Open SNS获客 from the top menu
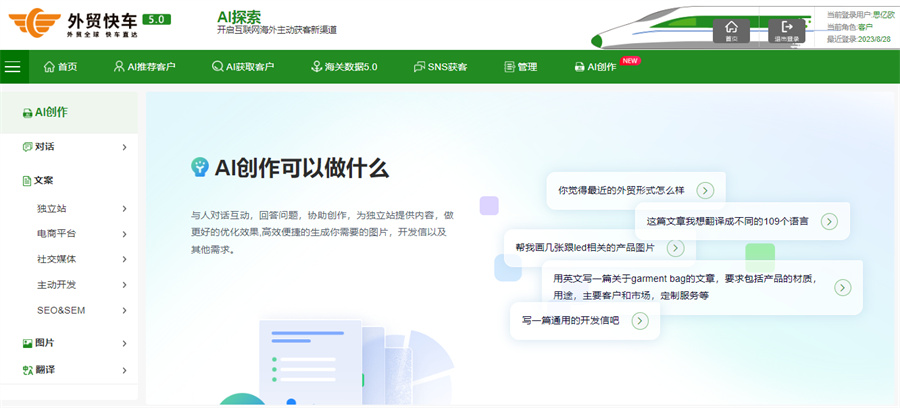Screen dimensions: 900x408 [x=440, y=67]
